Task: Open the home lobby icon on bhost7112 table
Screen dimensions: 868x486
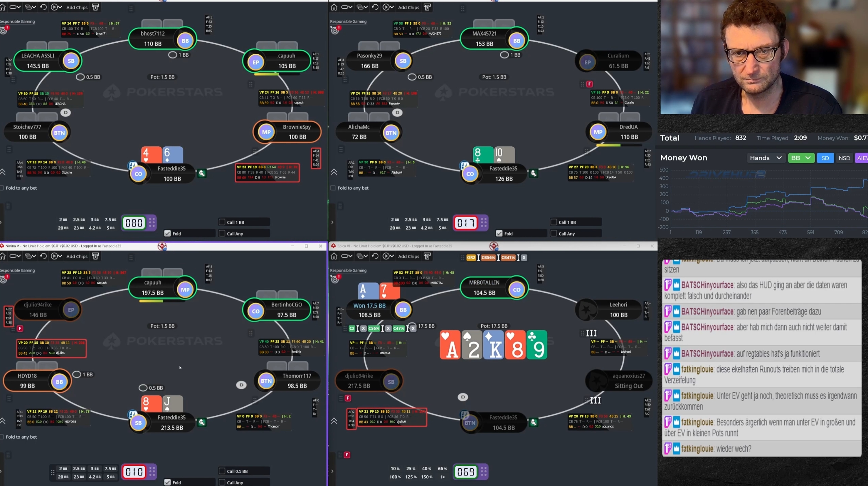Action: click(3, 7)
